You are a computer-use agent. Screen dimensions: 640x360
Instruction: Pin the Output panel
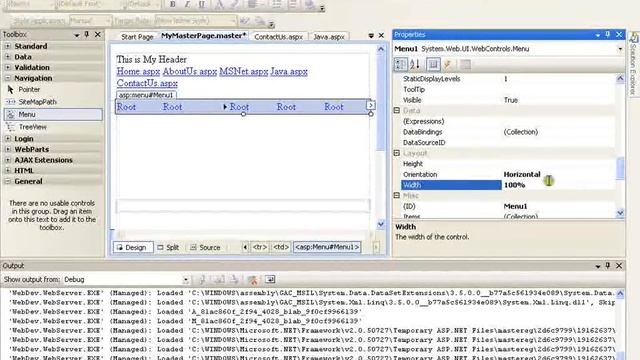pyautogui.click(x=608, y=266)
